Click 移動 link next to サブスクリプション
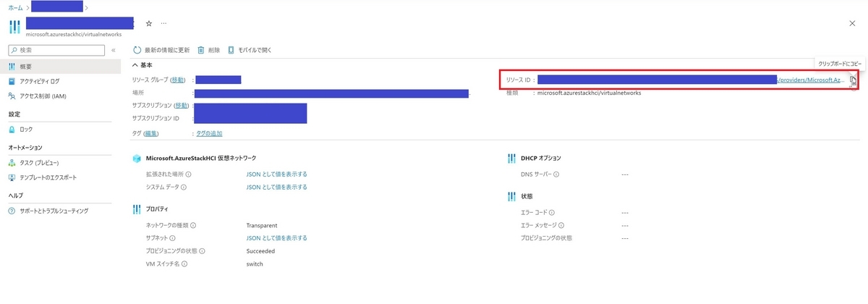Screen dimensions: 868x304 (181, 106)
